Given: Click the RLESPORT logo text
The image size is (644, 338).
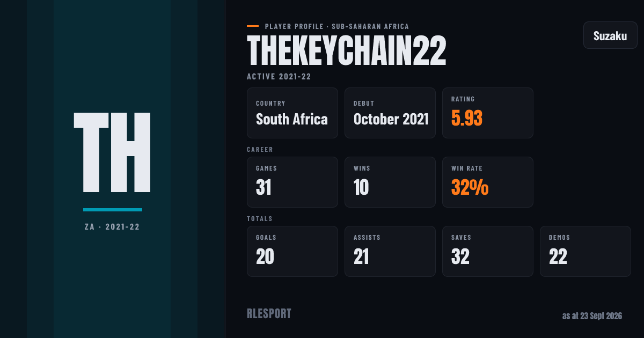Looking at the screenshot, I should [269, 314].
